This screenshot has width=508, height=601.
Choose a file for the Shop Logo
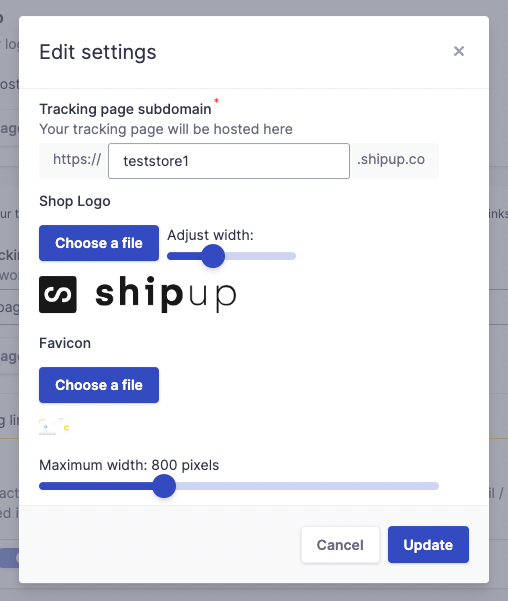(x=99, y=243)
